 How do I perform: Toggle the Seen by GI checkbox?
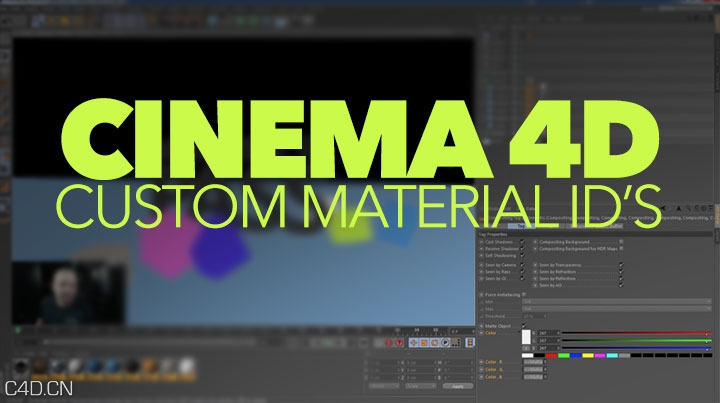coord(522,278)
